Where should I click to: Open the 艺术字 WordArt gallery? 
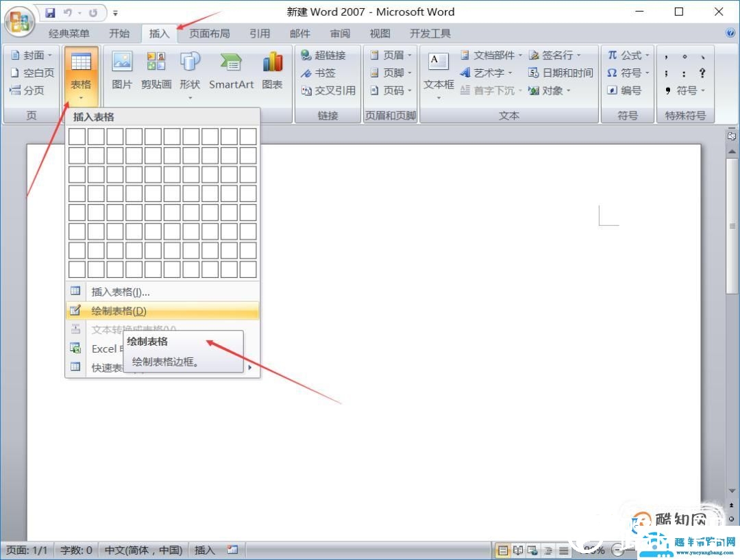pos(486,73)
